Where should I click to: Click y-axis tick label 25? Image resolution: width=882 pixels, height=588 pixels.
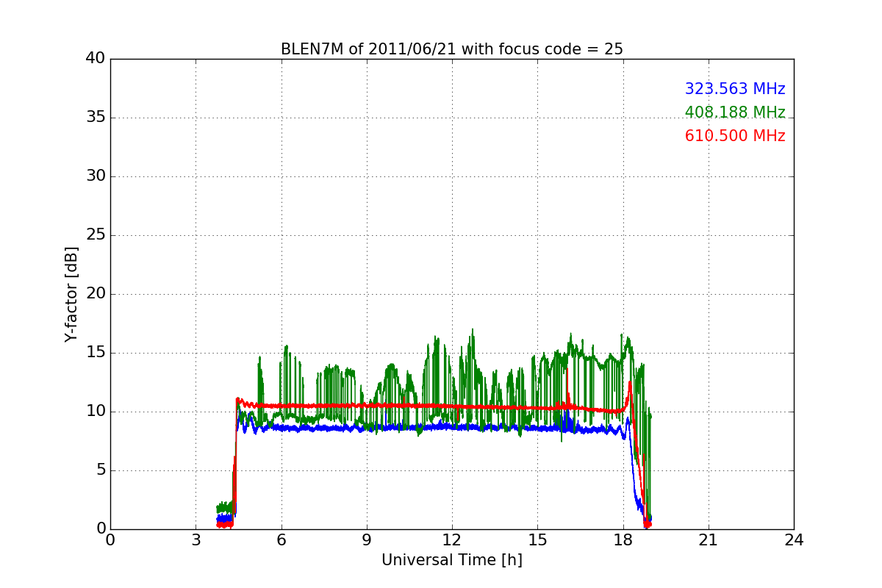tap(96, 235)
